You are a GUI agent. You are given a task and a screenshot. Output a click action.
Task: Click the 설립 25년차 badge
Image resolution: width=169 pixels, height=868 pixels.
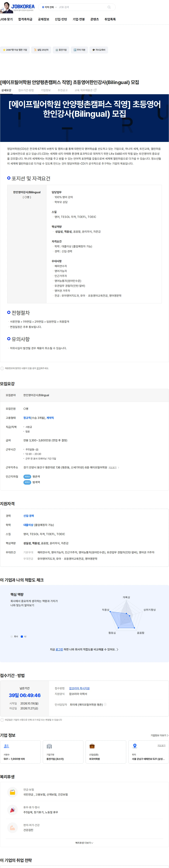click(41, 50)
